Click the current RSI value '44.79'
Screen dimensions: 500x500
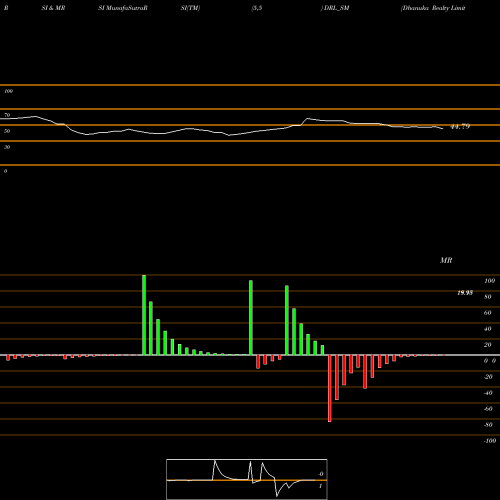pos(460,126)
